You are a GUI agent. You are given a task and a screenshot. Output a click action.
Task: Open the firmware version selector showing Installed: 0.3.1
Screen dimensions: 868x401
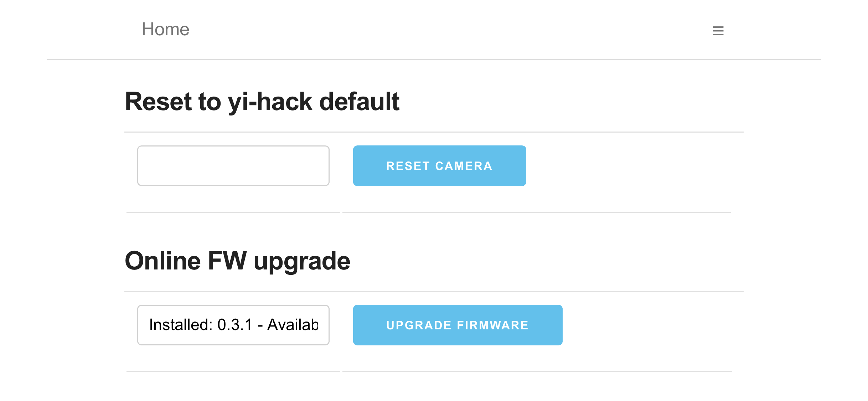(x=233, y=325)
